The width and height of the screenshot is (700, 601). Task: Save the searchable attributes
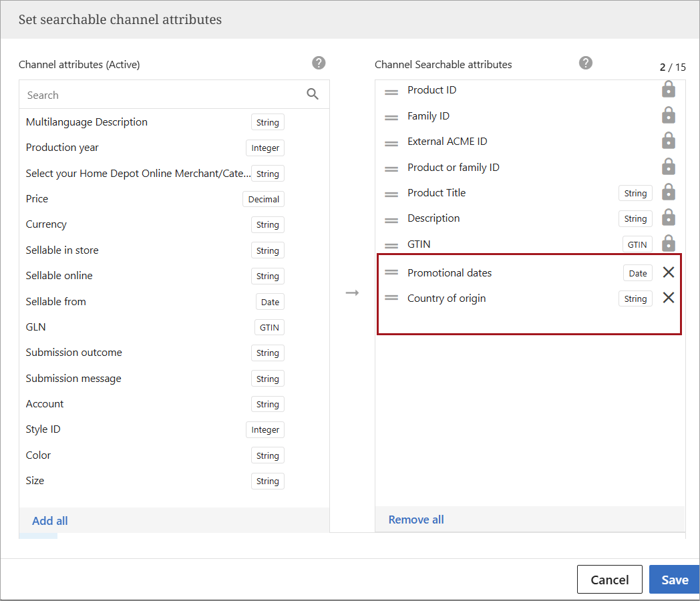pyautogui.click(x=674, y=580)
